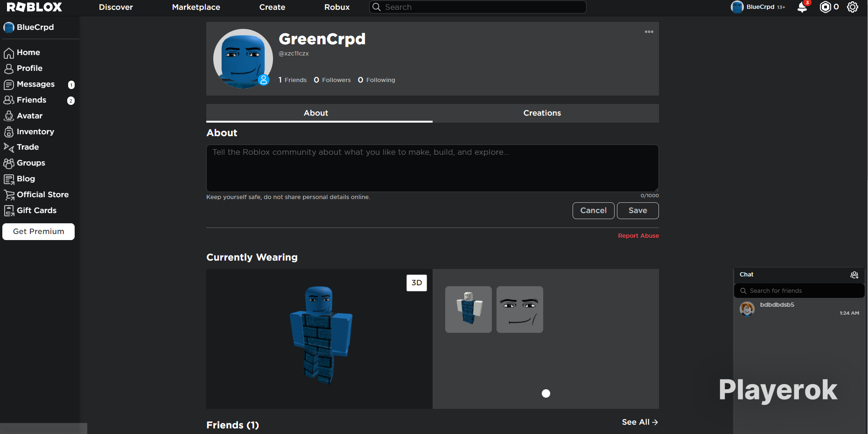Click the Messages unread count badge
The width and height of the screenshot is (868, 434).
[71, 85]
